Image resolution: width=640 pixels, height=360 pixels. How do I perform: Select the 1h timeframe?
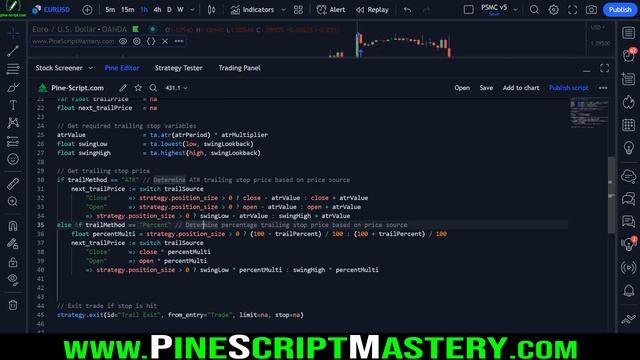coord(144,10)
